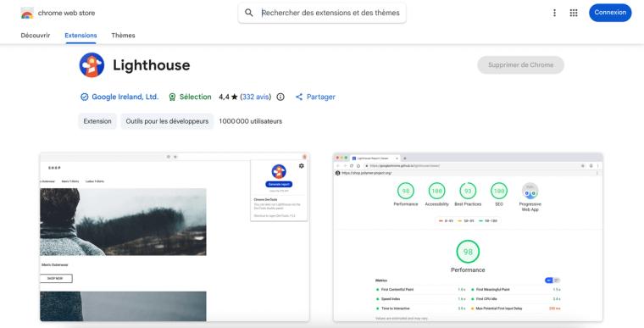Click the 4,4 star rating text
Viewport: 644px width, 328px height.
click(x=228, y=97)
